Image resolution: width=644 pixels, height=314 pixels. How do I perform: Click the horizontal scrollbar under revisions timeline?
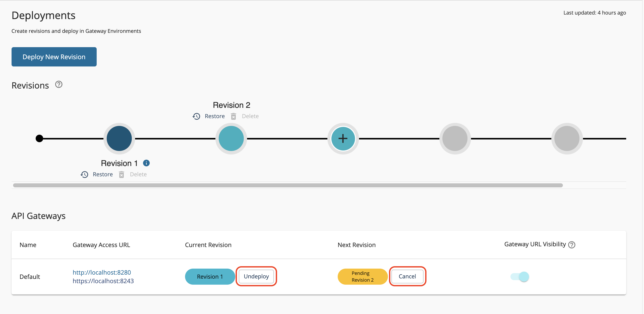288,185
